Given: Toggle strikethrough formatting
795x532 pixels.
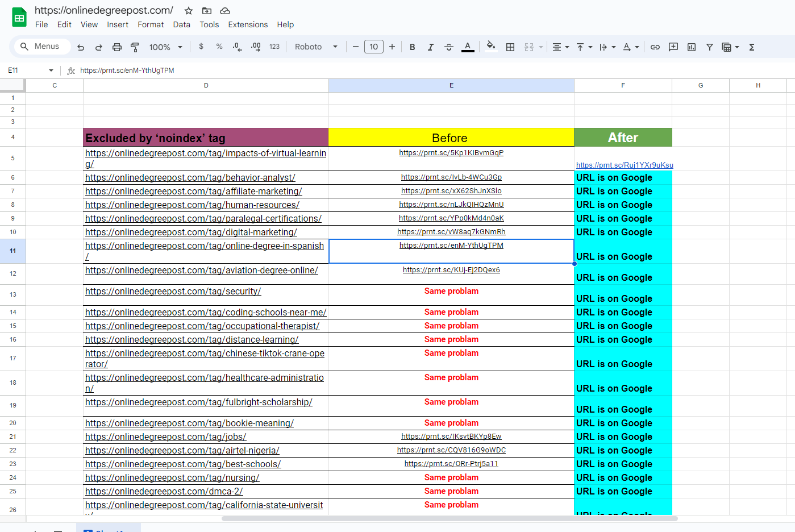Looking at the screenshot, I should click(x=449, y=47).
